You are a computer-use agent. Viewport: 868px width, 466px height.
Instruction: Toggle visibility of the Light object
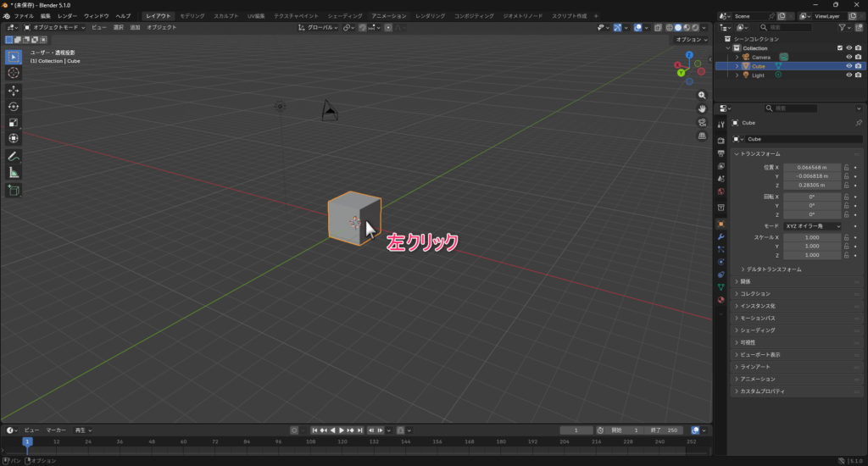[x=849, y=75]
